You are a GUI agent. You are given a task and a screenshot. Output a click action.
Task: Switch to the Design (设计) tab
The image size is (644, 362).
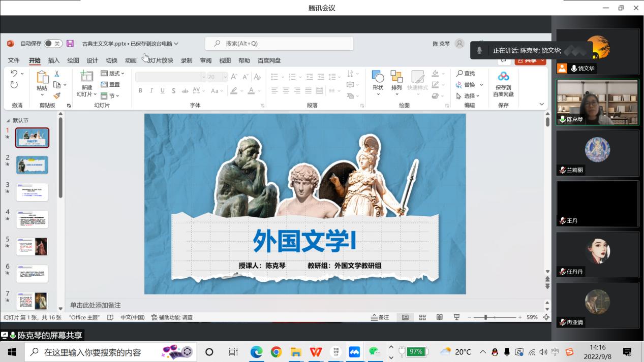93,60
